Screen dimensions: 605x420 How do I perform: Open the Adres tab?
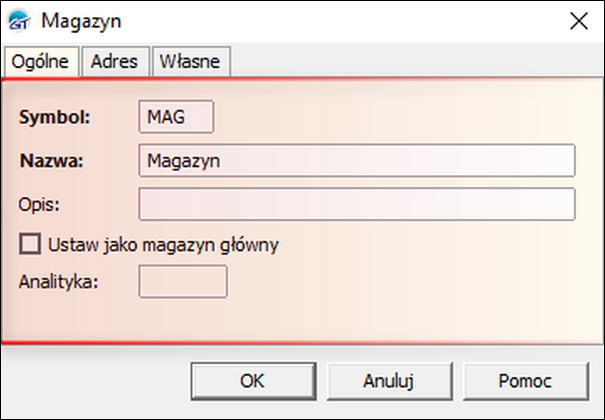click(x=114, y=61)
